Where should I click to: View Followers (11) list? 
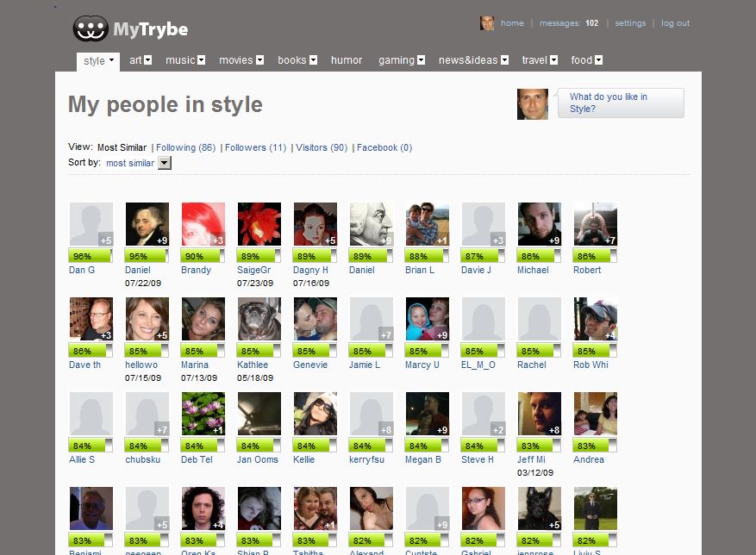click(255, 147)
